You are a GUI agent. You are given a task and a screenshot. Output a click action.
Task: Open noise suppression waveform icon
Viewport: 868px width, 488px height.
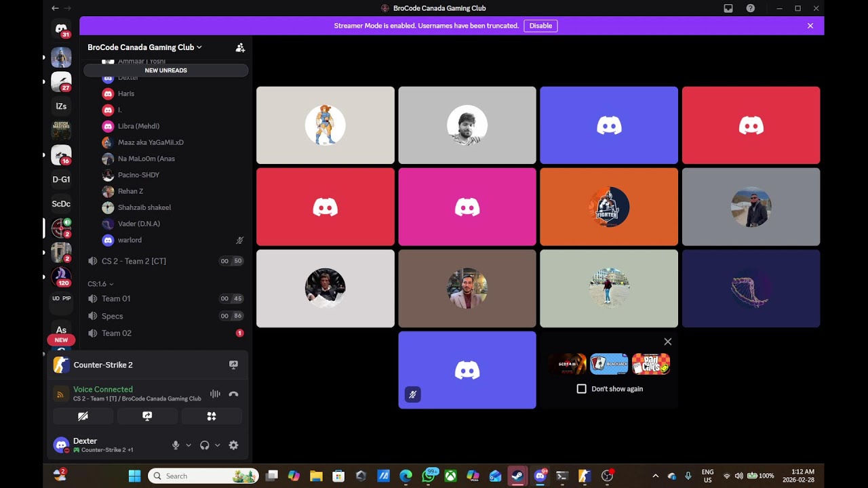pos(215,394)
